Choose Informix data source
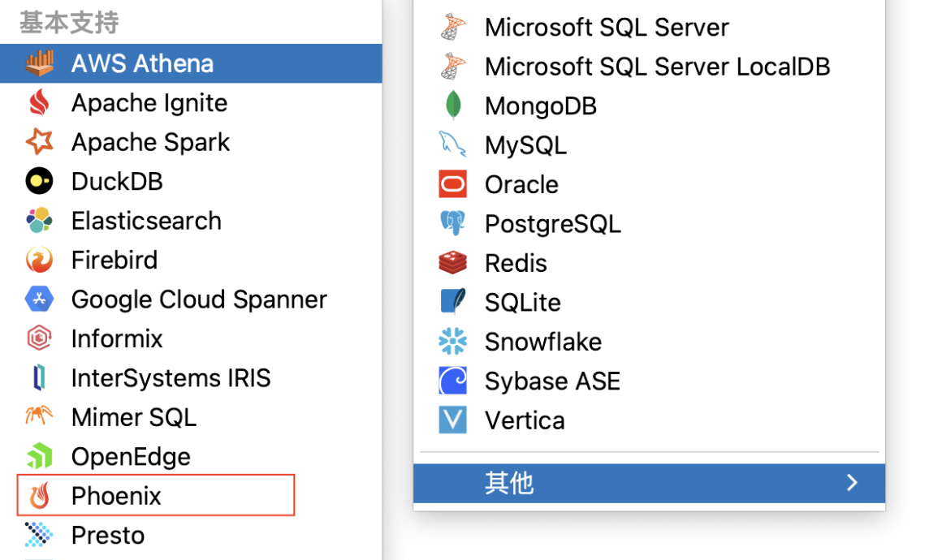Screen dimensions: 942x560 coord(191,338)
